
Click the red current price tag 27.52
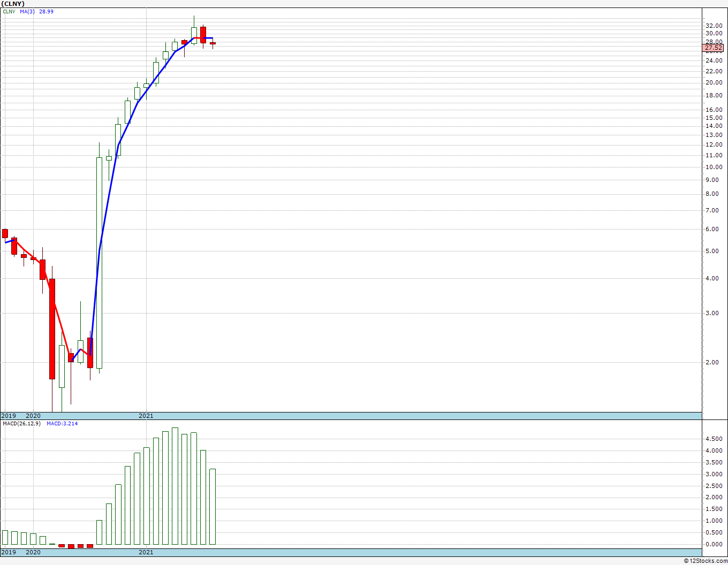(713, 48)
